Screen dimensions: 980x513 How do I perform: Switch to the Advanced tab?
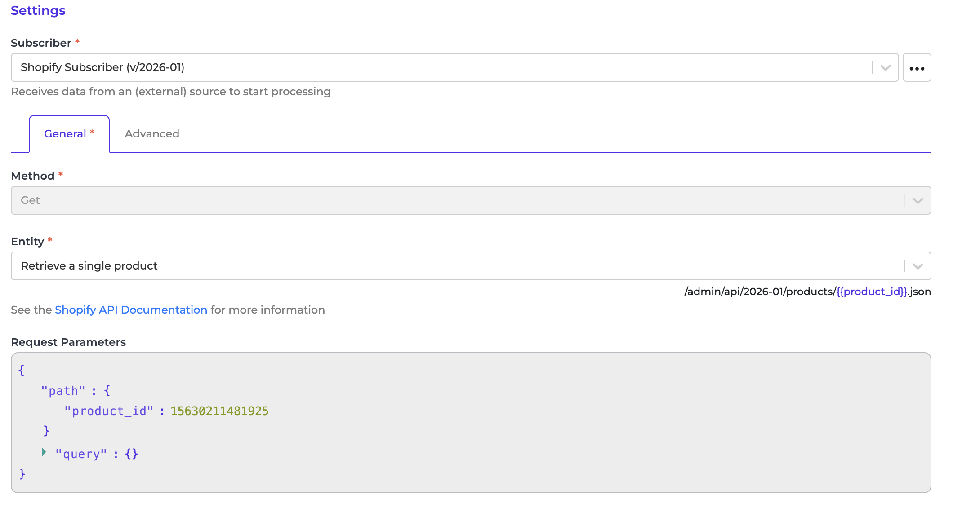[x=152, y=134]
